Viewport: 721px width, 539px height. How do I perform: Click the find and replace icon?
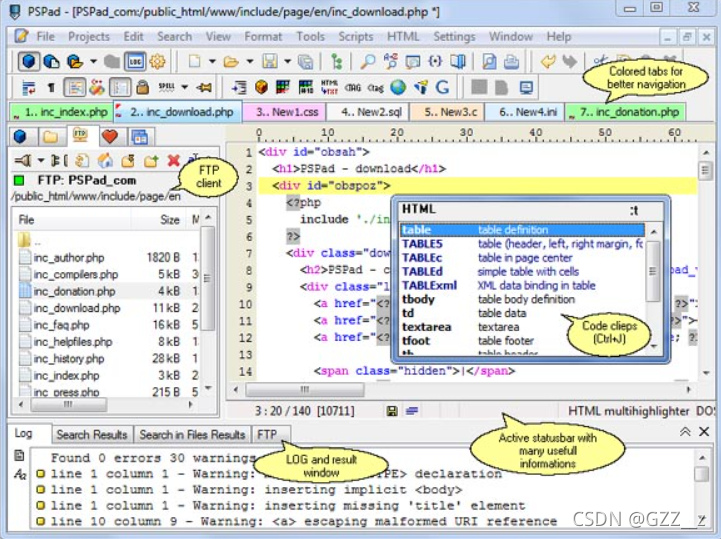tap(391, 61)
